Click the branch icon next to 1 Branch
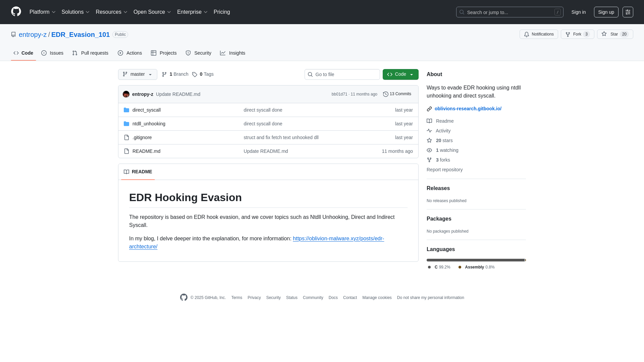 (x=164, y=74)
